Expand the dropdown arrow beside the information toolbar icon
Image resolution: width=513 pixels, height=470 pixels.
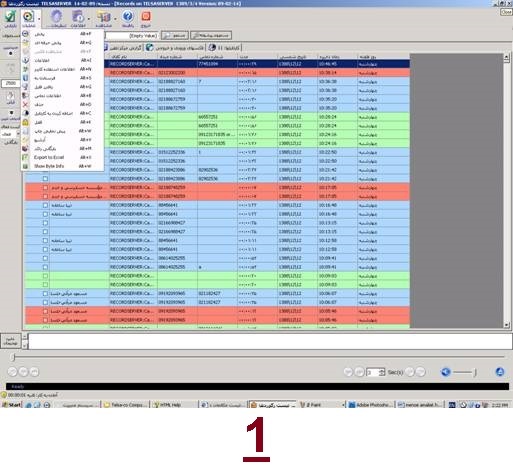click(x=88, y=18)
